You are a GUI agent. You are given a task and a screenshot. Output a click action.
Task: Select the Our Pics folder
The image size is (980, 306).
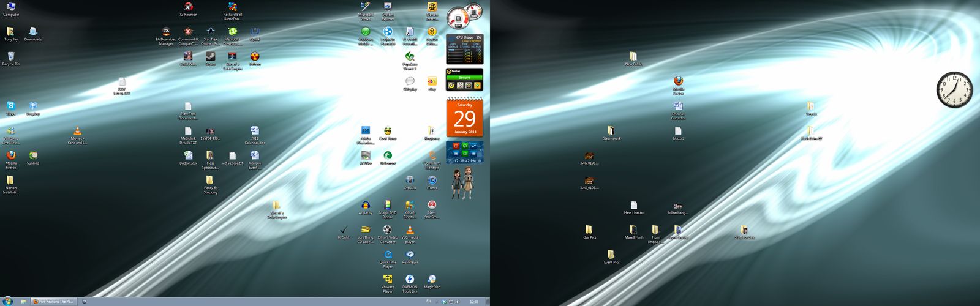point(589,232)
